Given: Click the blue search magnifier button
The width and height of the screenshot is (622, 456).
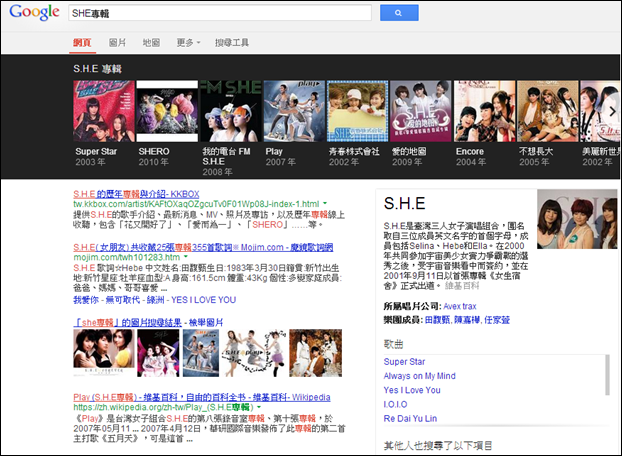Looking at the screenshot, I should pos(399,13).
